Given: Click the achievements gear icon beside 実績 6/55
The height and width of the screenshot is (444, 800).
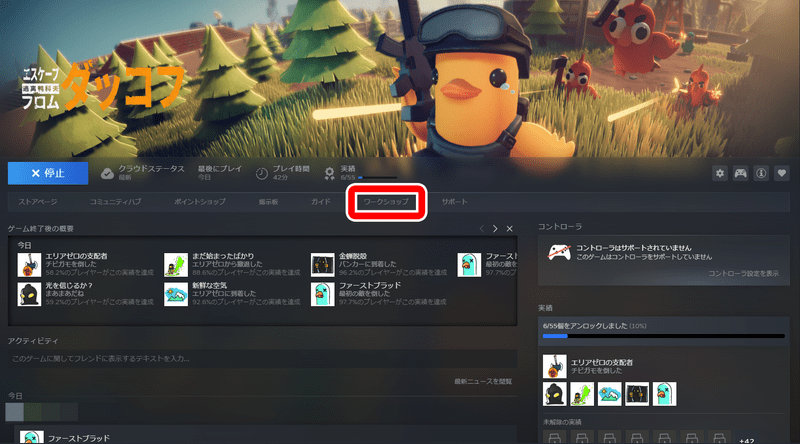Looking at the screenshot, I should [330, 174].
